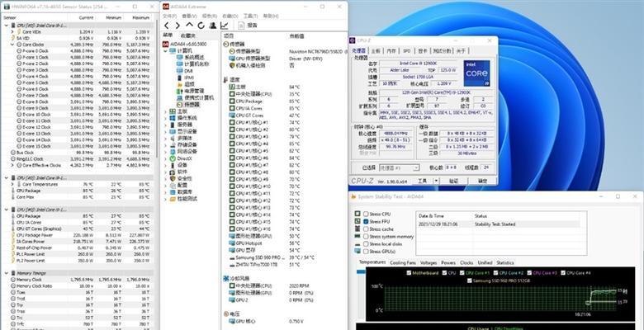Screen dimensions: 644x330
Task: Click the Stability Test Started log row
Action: click(x=498, y=224)
